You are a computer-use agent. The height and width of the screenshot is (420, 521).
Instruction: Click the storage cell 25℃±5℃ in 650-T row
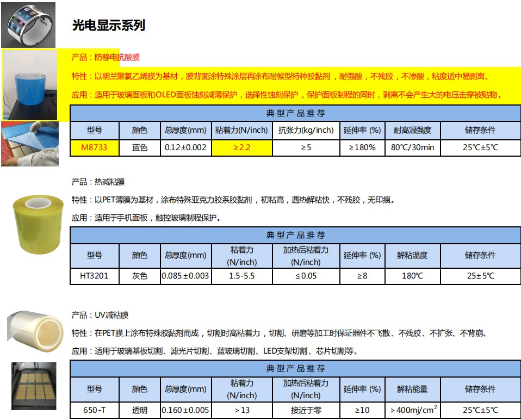pos(480,410)
